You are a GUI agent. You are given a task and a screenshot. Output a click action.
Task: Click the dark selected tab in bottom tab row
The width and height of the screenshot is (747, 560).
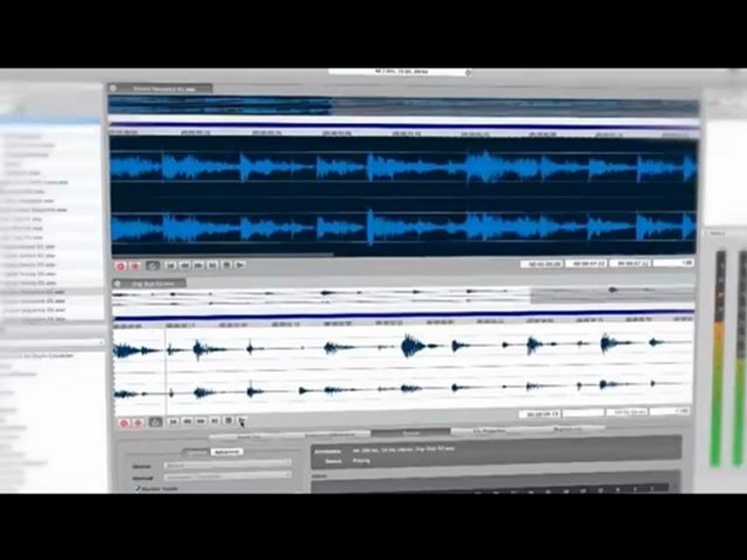click(411, 433)
